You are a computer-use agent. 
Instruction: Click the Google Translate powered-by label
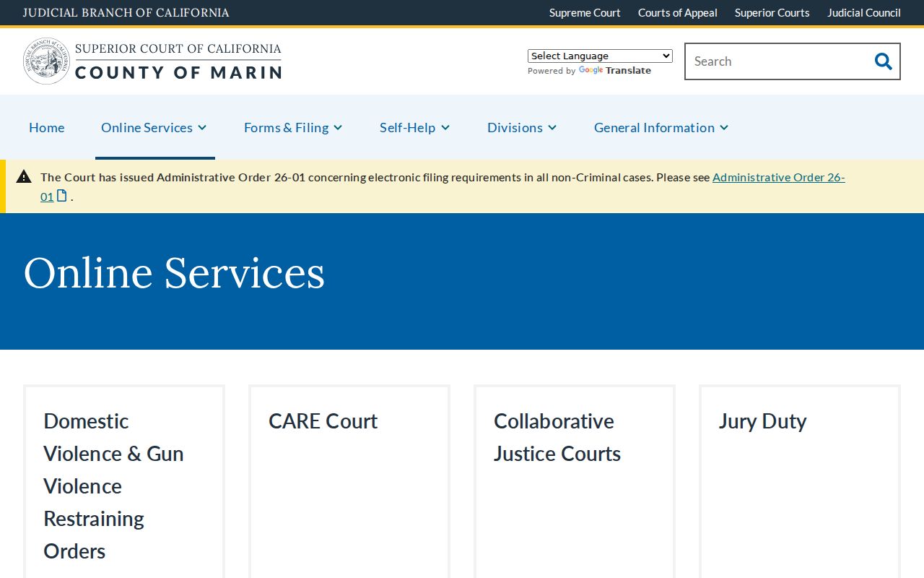[x=589, y=71]
